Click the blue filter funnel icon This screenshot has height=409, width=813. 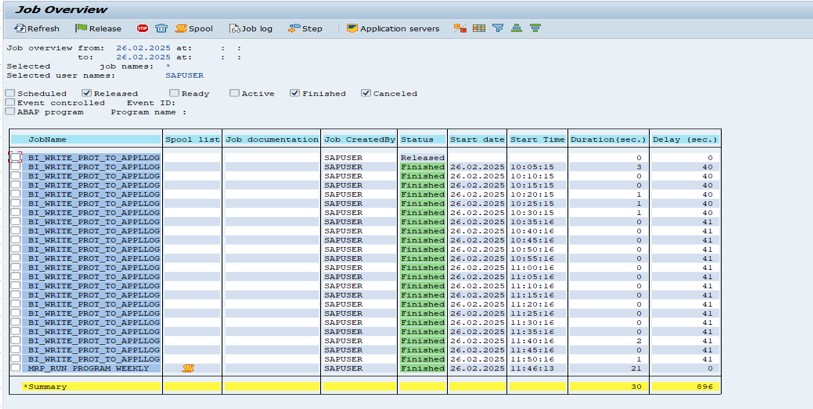pyautogui.click(x=498, y=29)
